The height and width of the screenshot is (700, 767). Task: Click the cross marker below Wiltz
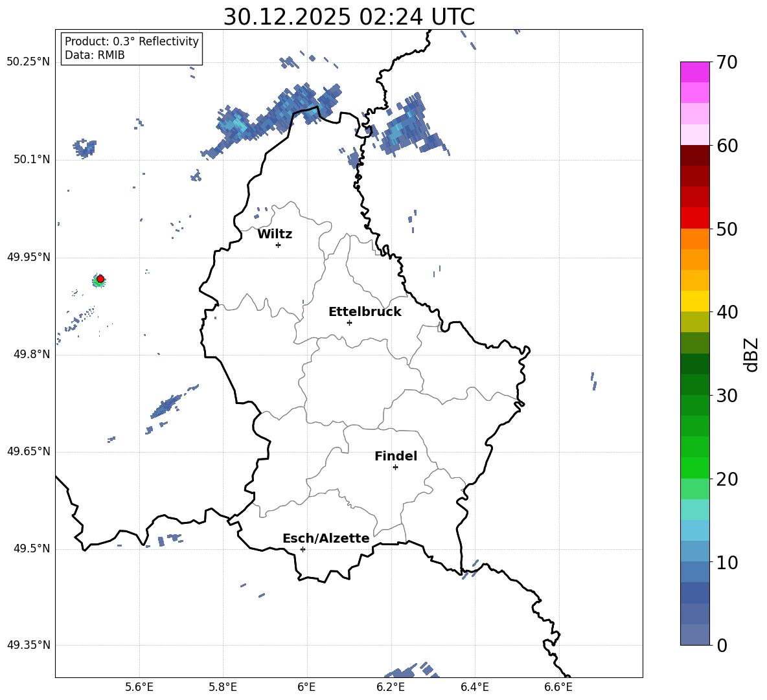[x=279, y=245]
